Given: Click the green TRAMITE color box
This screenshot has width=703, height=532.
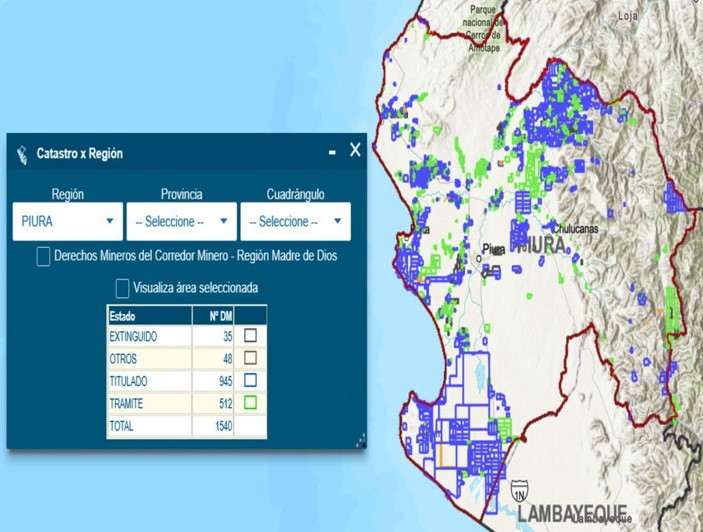Looking at the screenshot, I should 250,403.
